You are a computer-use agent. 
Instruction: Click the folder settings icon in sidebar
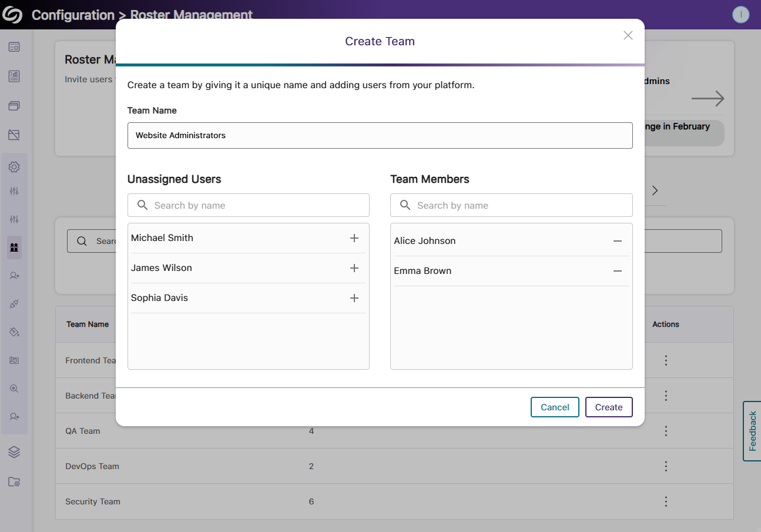pyautogui.click(x=14, y=482)
